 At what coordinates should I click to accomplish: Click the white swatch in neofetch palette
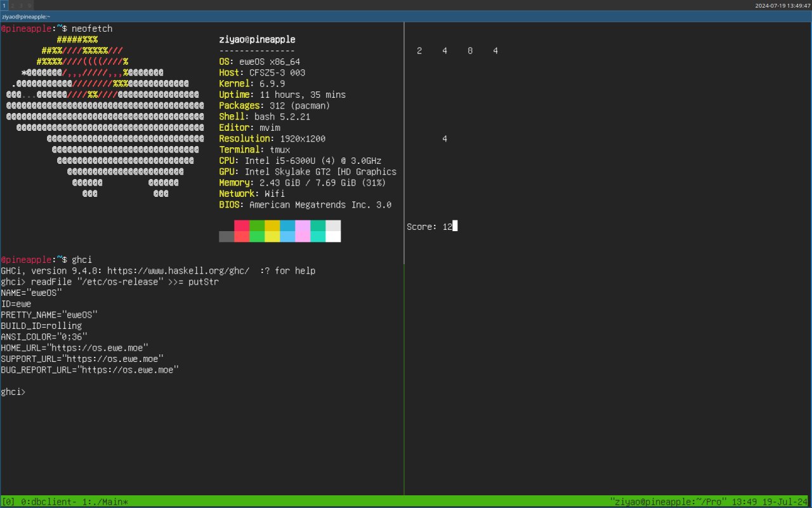(x=333, y=231)
